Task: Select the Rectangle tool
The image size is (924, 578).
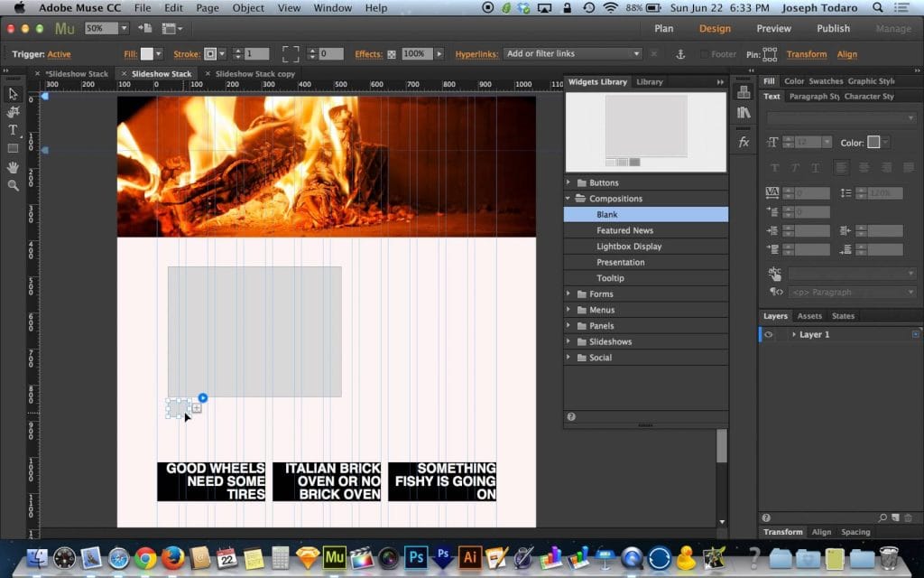Action: pos(14,147)
